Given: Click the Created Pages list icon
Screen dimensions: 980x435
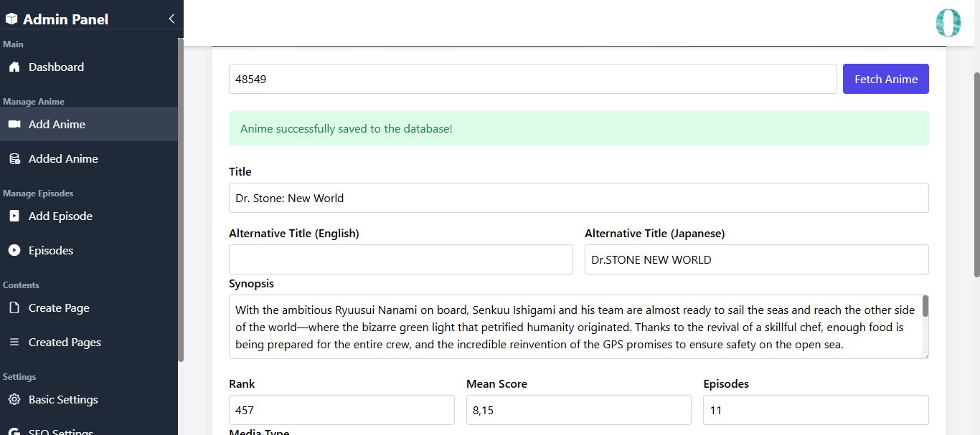Looking at the screenshot, I should (14, 342).
